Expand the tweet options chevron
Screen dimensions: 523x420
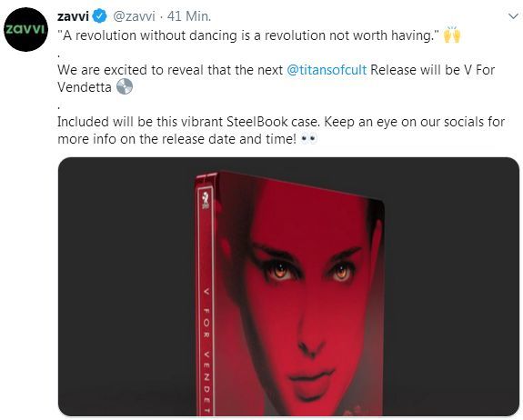coord(513,16)
